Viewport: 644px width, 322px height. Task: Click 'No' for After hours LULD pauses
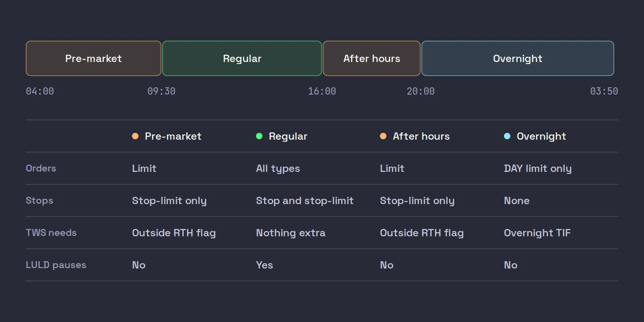(387, 265)
